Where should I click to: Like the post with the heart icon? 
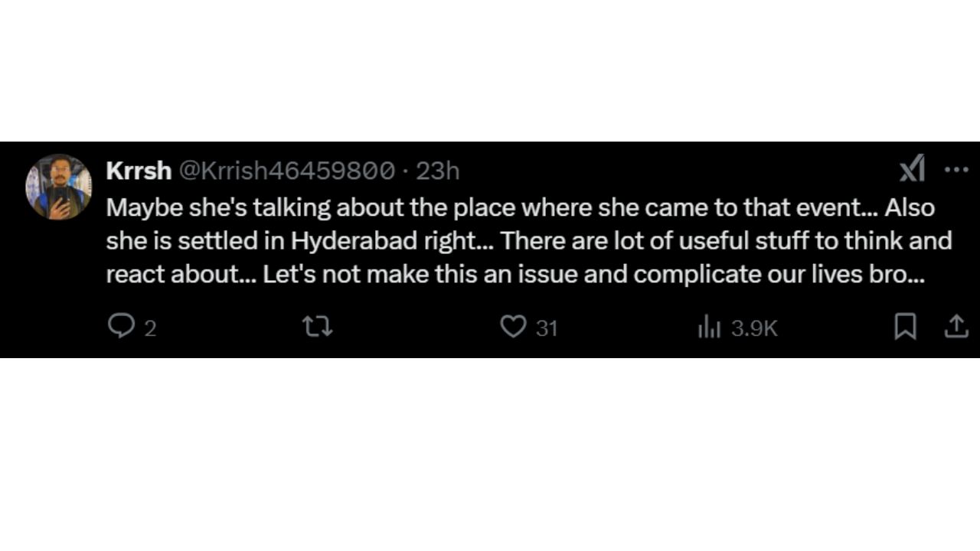coord(513,327)
